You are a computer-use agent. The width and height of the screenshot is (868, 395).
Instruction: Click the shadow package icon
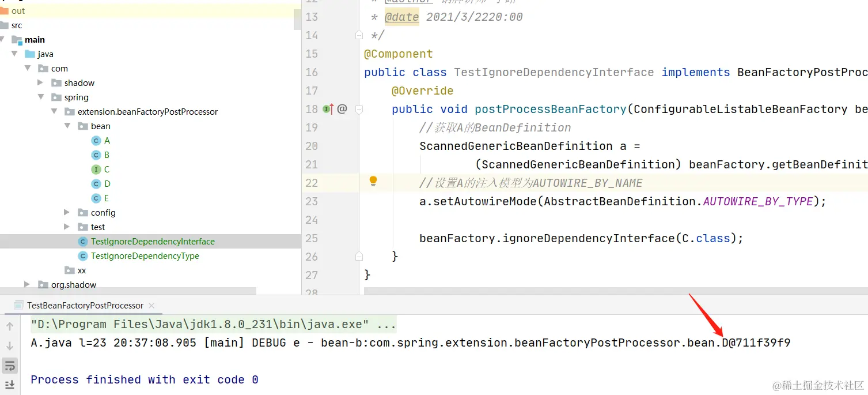click(56, 83)
